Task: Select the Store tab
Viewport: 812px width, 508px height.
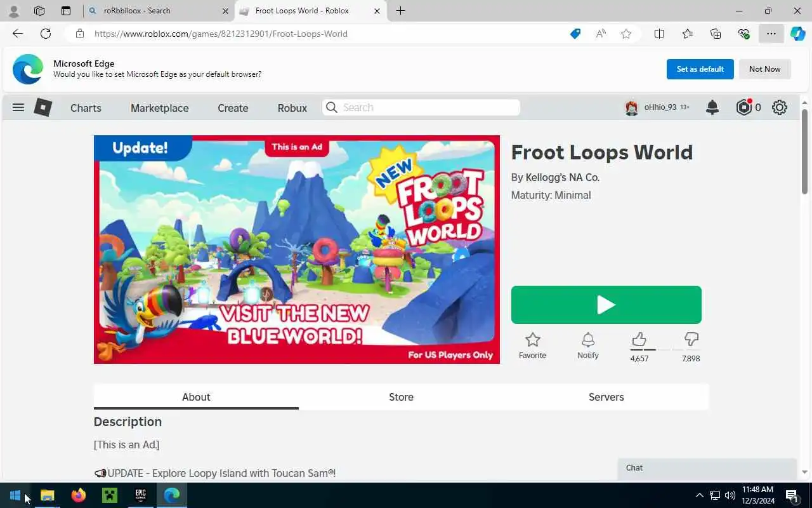Action: (401, 397)
